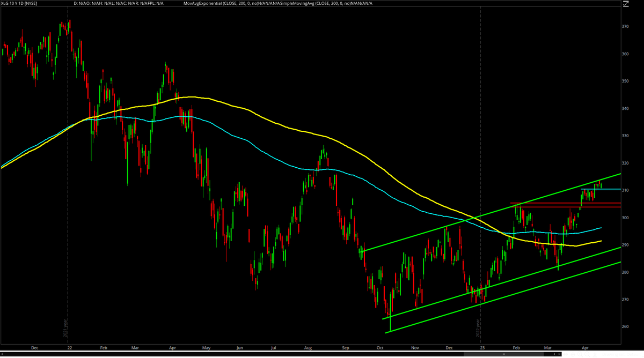The height and width of the screenshot is (358, 644).
Task: Select the cyan horizontal level at 310
Action: (601, 189)
